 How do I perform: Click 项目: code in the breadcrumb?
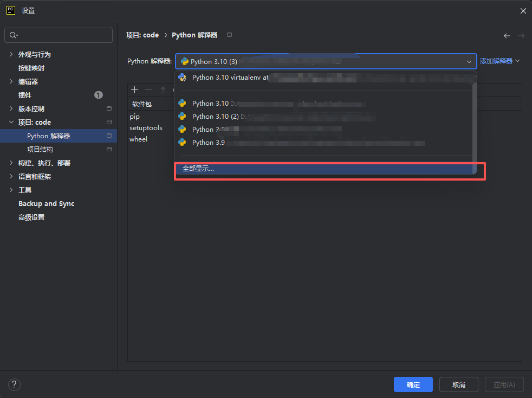142,35
